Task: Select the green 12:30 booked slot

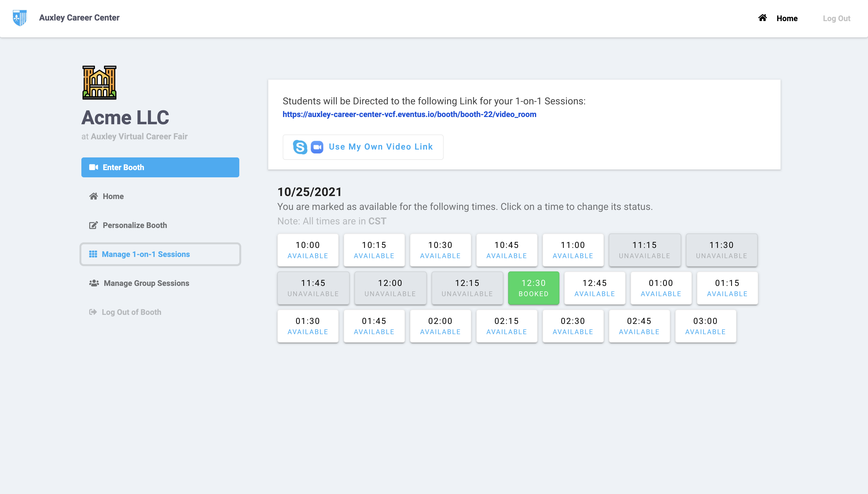Action: click(x=533, y=288)
